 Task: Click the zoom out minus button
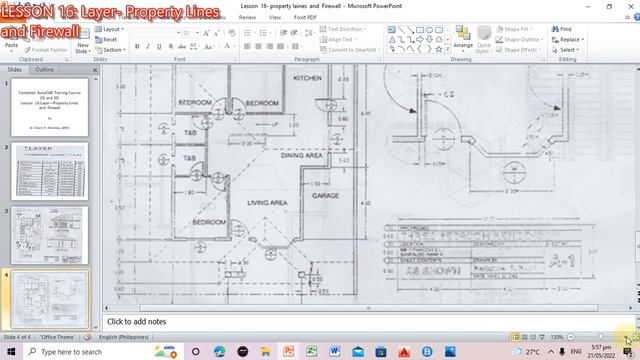point(571,337)
